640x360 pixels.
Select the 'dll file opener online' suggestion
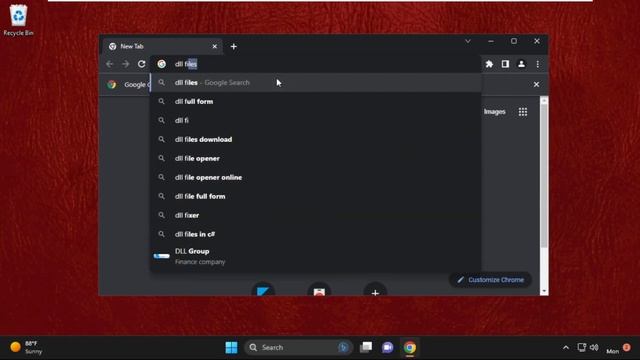316,177
